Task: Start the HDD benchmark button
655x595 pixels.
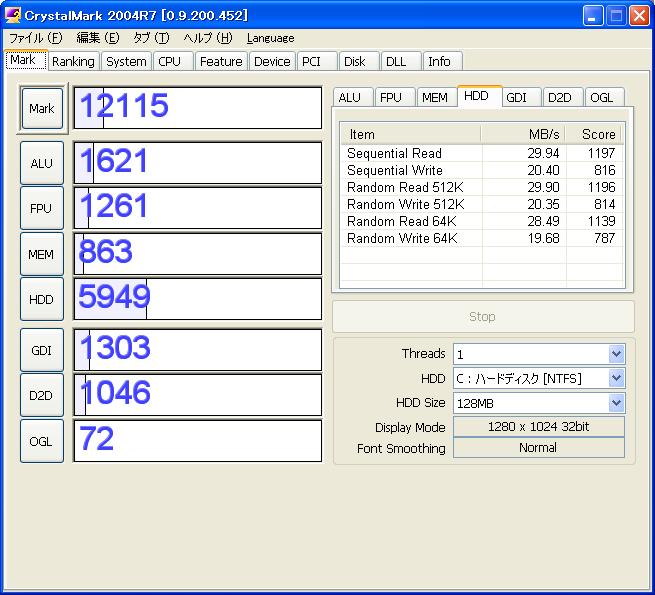Action: pos(42,299)
